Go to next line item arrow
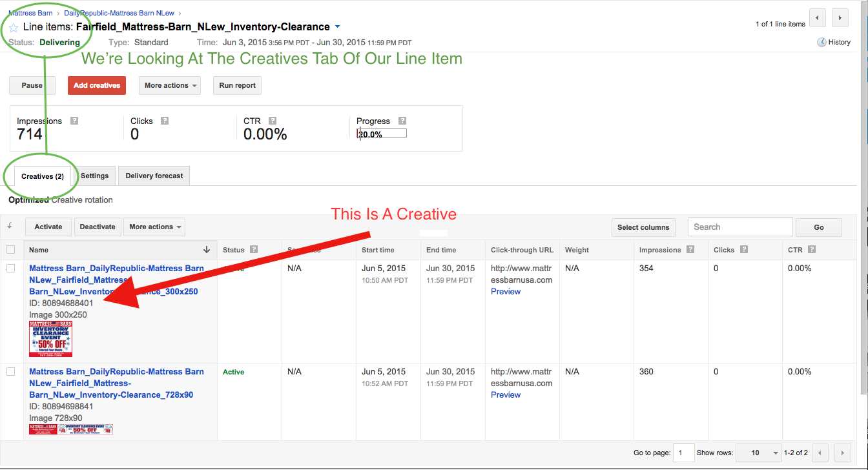Image resolution: width=868 pixels, height=470 pixels. coord(840,18)
